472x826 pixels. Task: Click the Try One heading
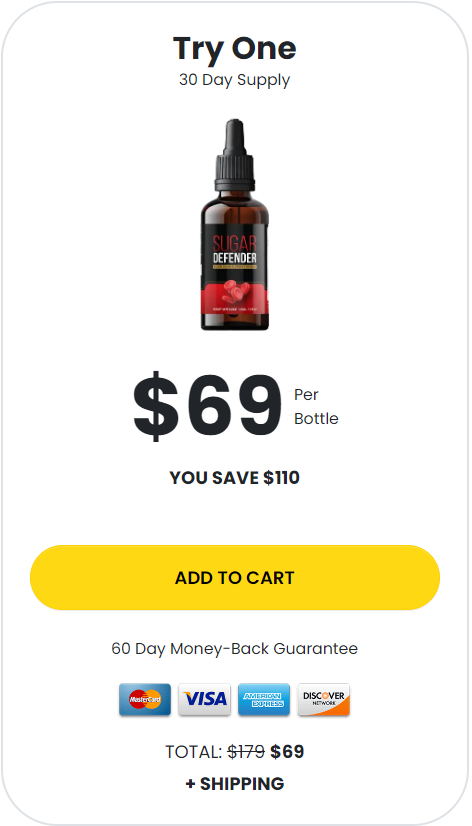(235, 48)
